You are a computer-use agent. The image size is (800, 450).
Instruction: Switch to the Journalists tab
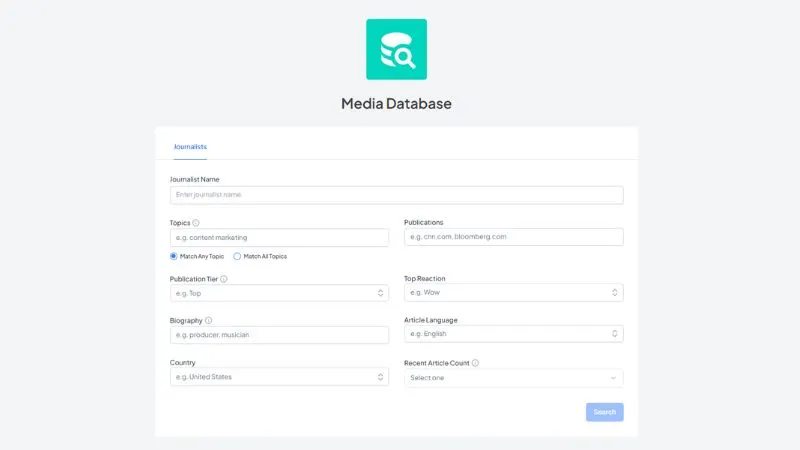tap(190, 147)
